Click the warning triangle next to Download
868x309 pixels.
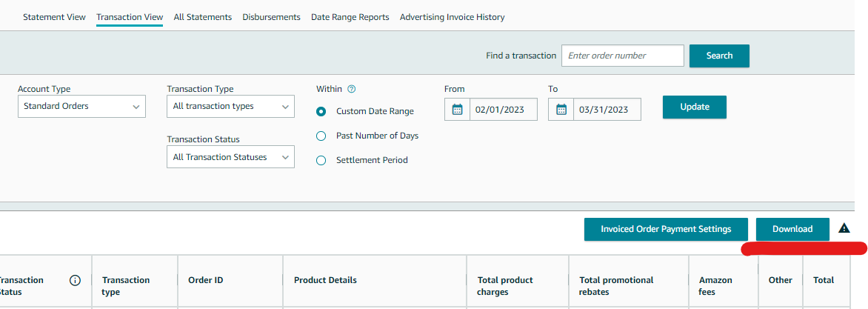(x=844, y=229)
